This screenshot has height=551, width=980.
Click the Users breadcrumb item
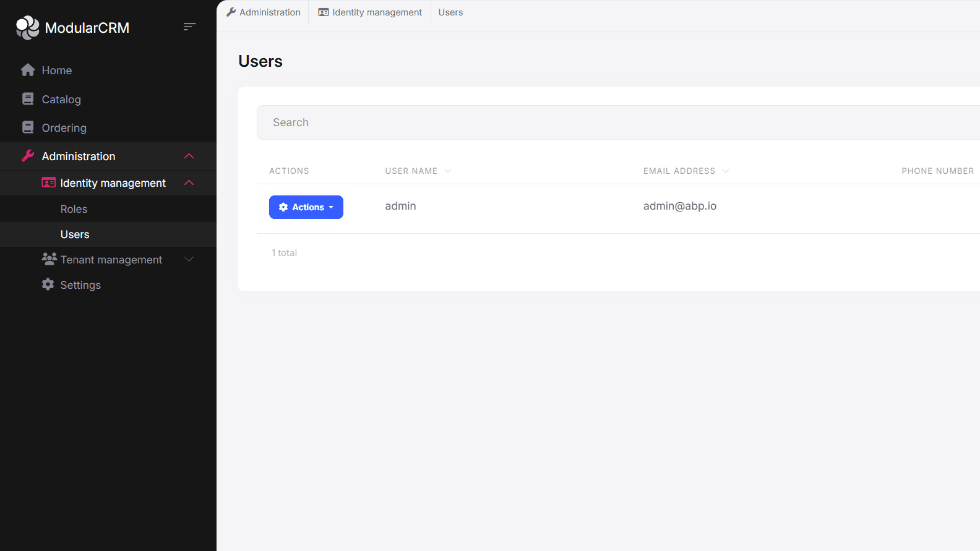(450, 12)
